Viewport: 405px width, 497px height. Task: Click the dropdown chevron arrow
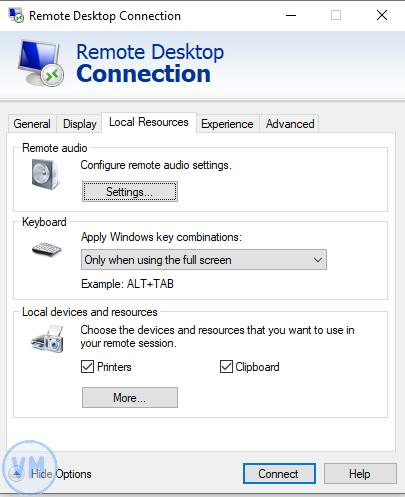point(318,260)
